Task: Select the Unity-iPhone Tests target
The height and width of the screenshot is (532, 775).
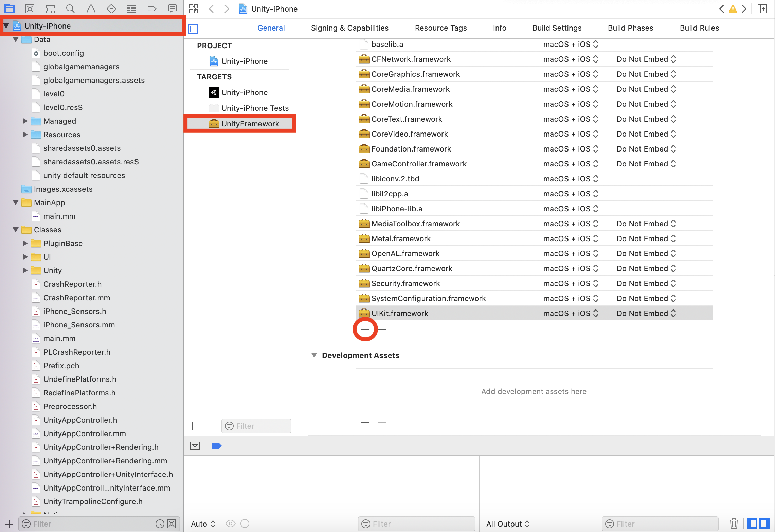Action: [x=248, y=108]
